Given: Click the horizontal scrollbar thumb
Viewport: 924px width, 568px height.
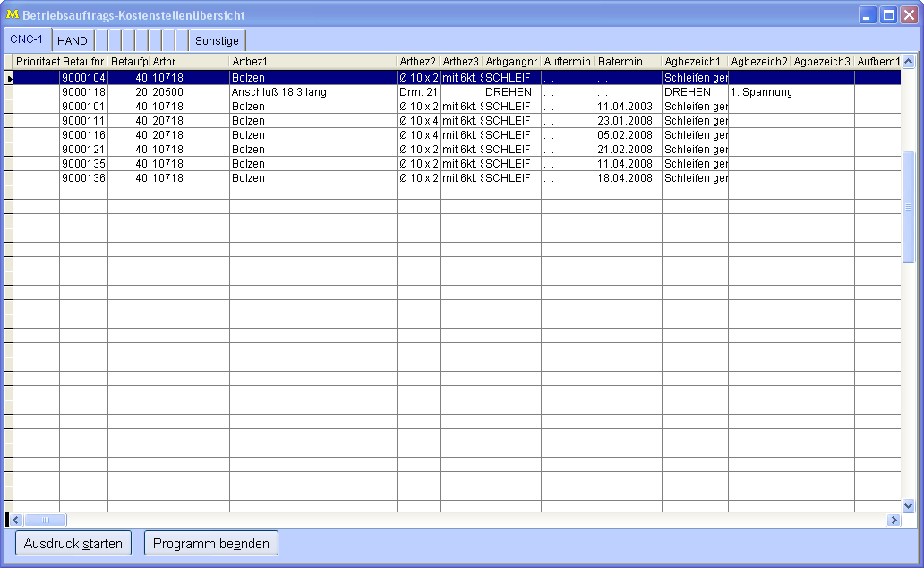Looking at the screenshot, I should (46, 520).
